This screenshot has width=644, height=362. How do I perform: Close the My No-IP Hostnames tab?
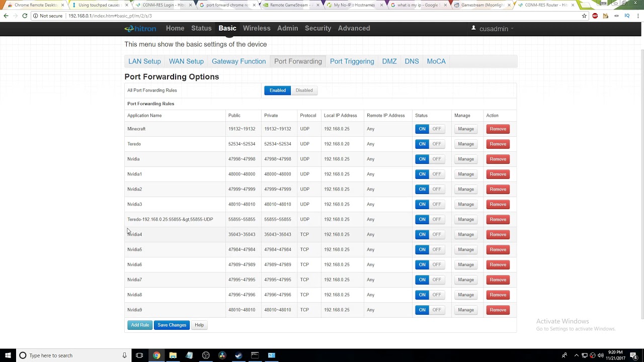coord(382,5)
